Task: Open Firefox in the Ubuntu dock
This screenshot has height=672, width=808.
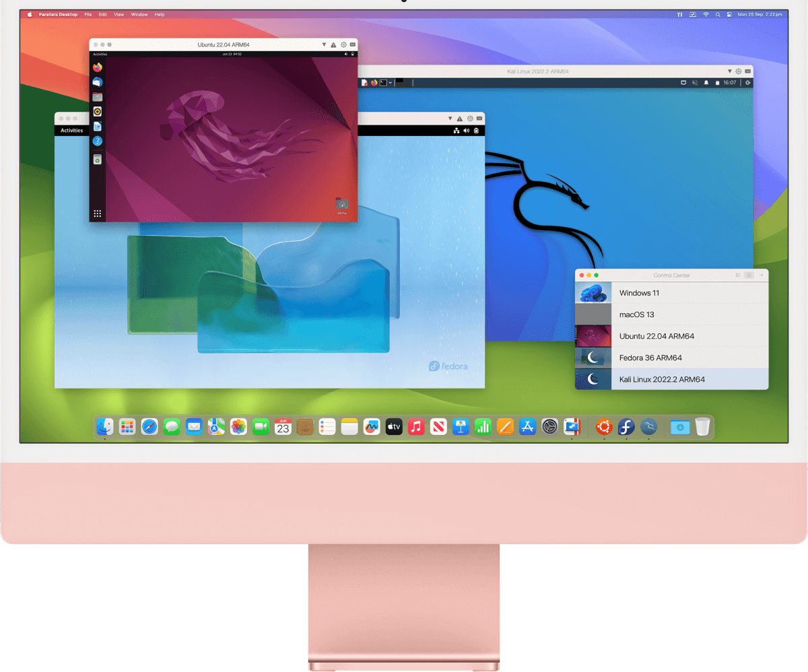Action: 98,67
